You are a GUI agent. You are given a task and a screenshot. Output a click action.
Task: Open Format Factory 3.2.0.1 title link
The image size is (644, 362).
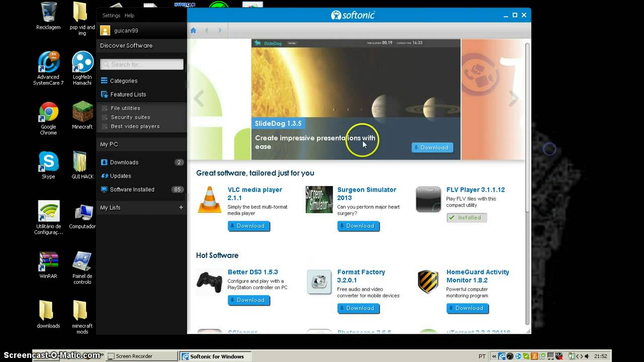[x=361, y=276]
